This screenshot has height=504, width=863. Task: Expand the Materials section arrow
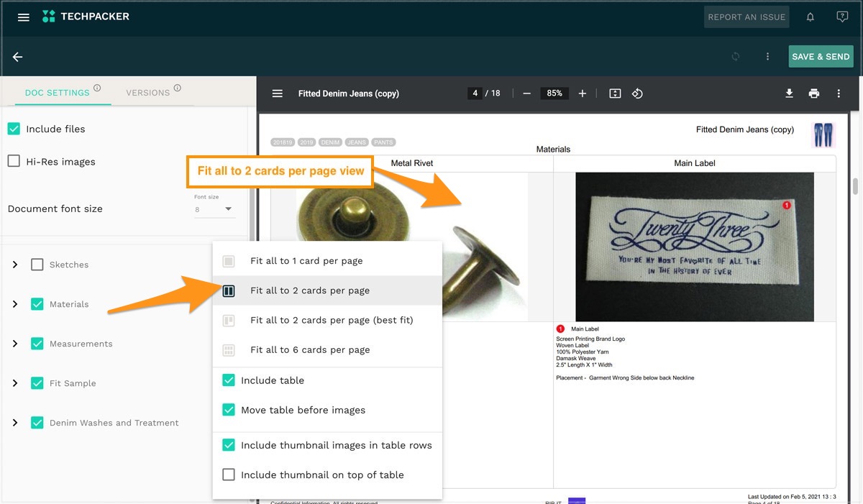[15, 304]
